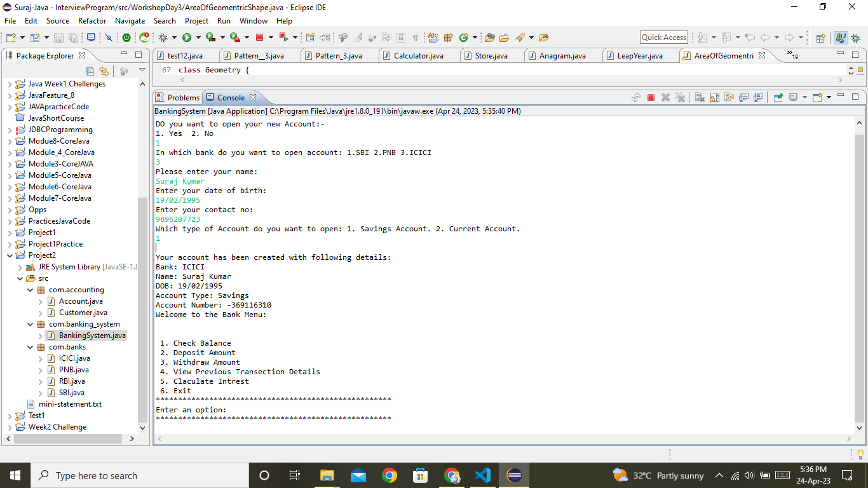
Task: Switch to the Problems tab
Action: pos(178,97)
